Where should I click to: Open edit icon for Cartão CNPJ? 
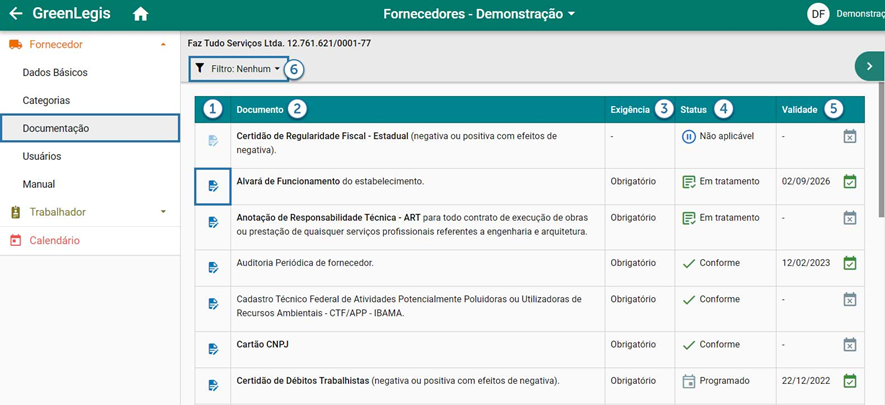point(213,349)
